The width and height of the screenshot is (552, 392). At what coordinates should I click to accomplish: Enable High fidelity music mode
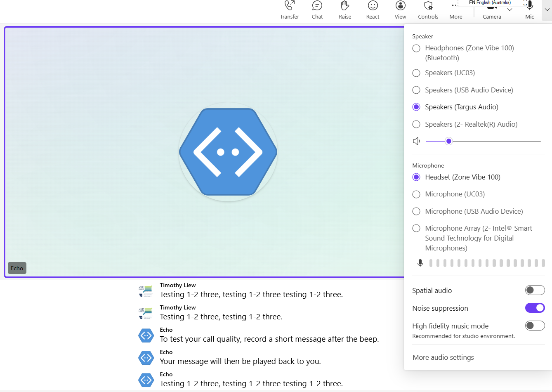click(x=535, y=326)
